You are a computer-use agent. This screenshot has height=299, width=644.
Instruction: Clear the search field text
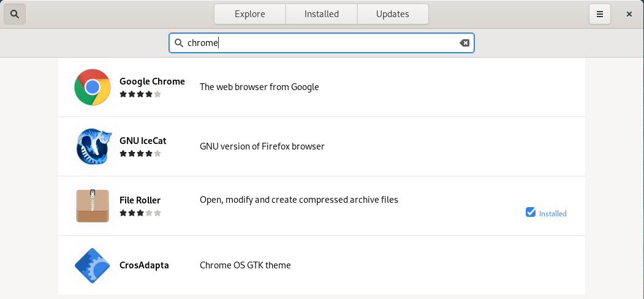pyautogui.click(x=464, y=43)
